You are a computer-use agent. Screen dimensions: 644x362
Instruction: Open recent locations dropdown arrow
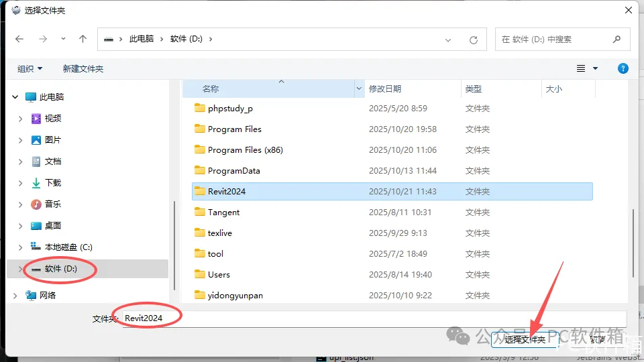coord(63,39)
